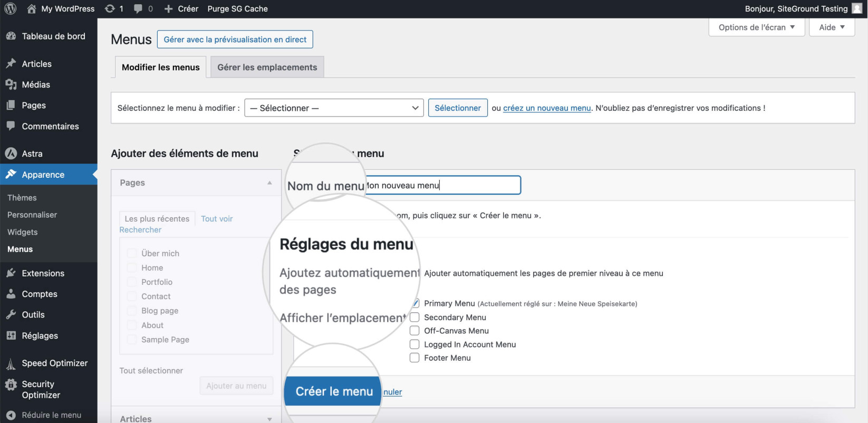Open the Widgets submenu item
This screenshot has height=423, width=868.
(x=23, y=232)
